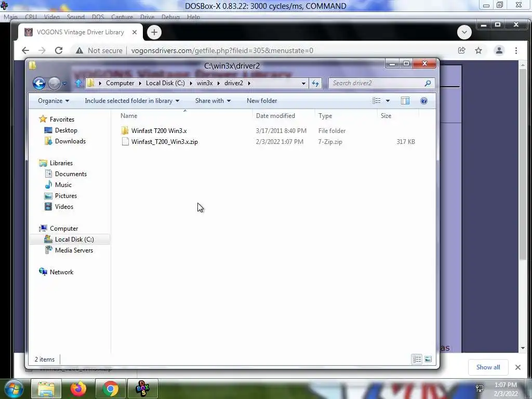This screenshot has height=399, width=532.
Task: Click the Chrome address bar URL
Action: [222, 50]
